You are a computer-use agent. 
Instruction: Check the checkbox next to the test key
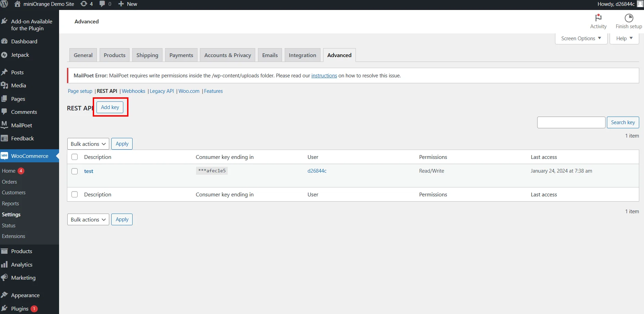(75, 171)
